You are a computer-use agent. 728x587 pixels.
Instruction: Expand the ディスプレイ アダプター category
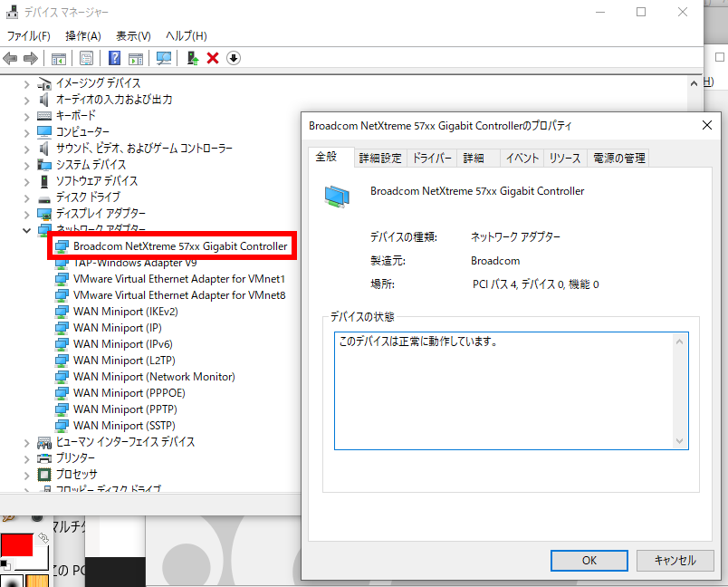(27, 215)
